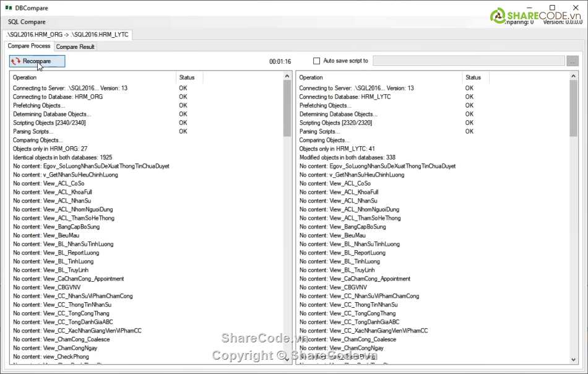
Task: Select the HRM_ORG -> HRM_LYTC connection tab
Action: 67,35
